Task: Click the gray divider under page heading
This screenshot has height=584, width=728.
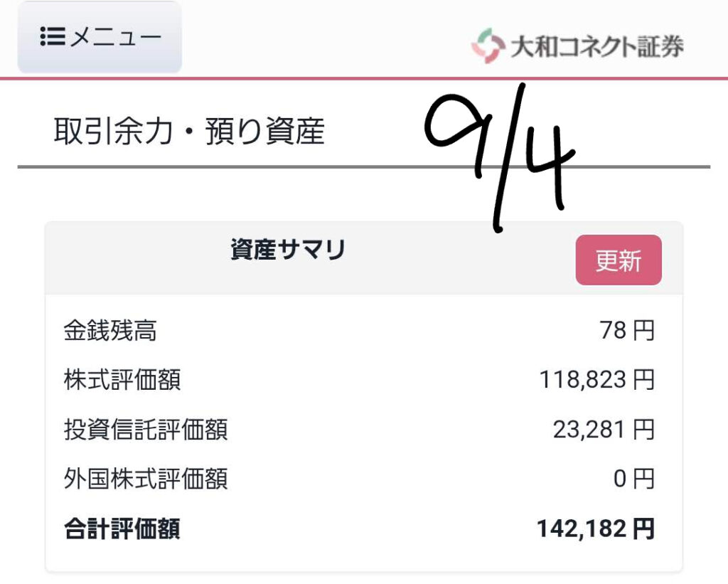Action: pos(364,166)
